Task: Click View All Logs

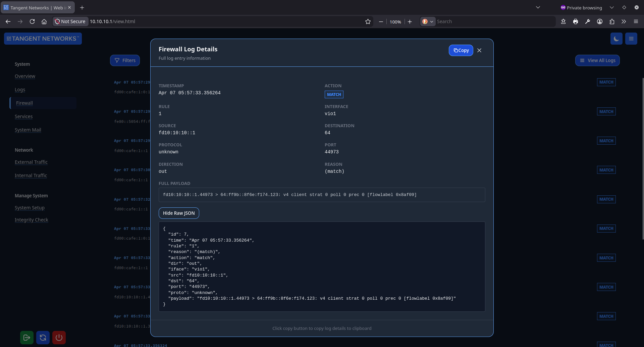Action: 597,60
